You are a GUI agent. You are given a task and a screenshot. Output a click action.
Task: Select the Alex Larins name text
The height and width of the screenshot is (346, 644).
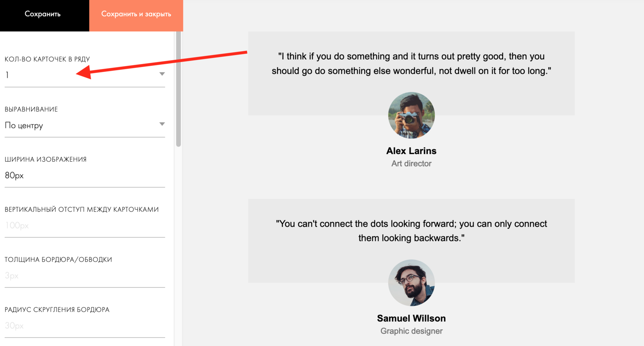point(411,151)
